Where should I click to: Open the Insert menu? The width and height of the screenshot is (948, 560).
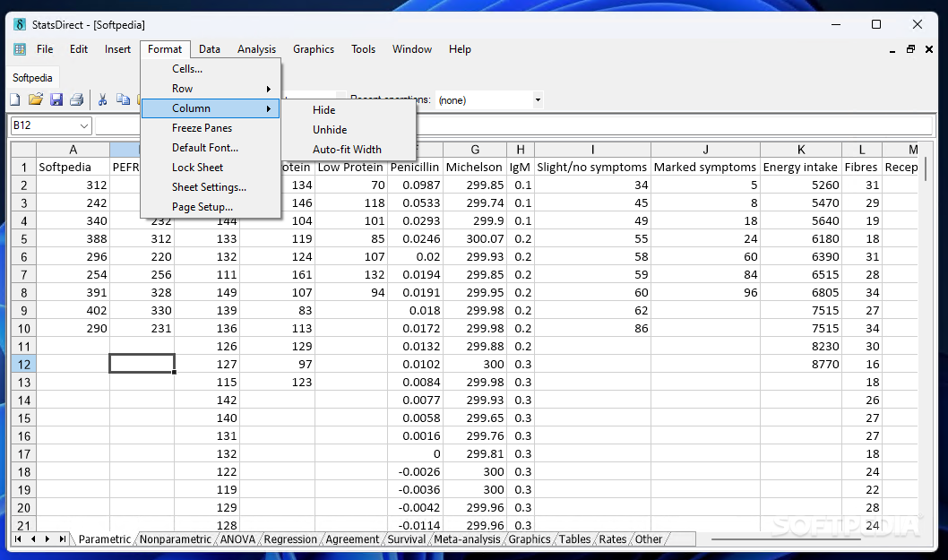click(117, 49)
